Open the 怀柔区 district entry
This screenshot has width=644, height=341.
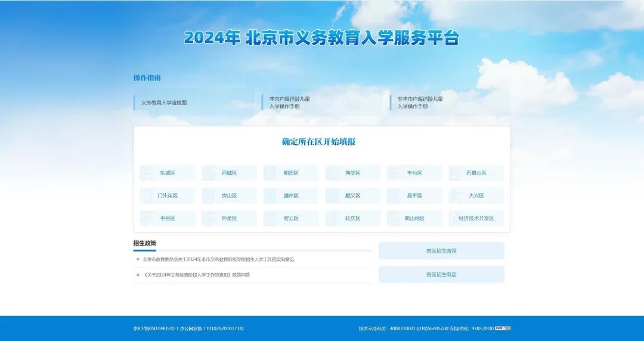[229, 218]
